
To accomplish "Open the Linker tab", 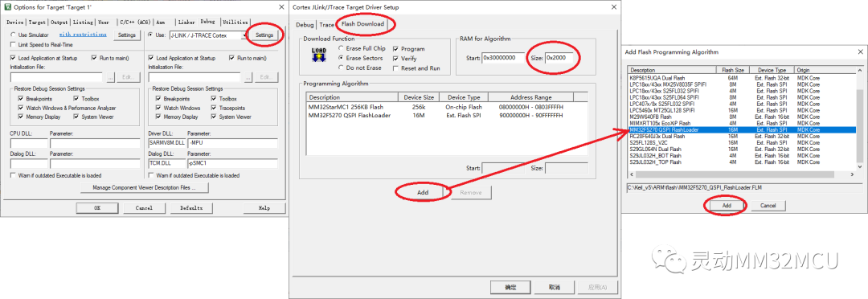I will pyautogui.click(x=186, y=23).
